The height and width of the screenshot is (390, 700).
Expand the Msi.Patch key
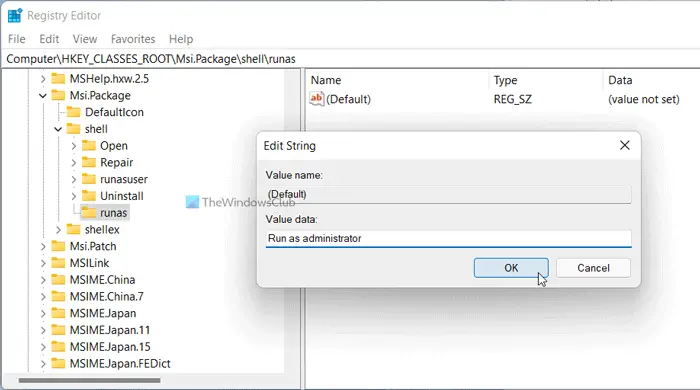point(43,246)
